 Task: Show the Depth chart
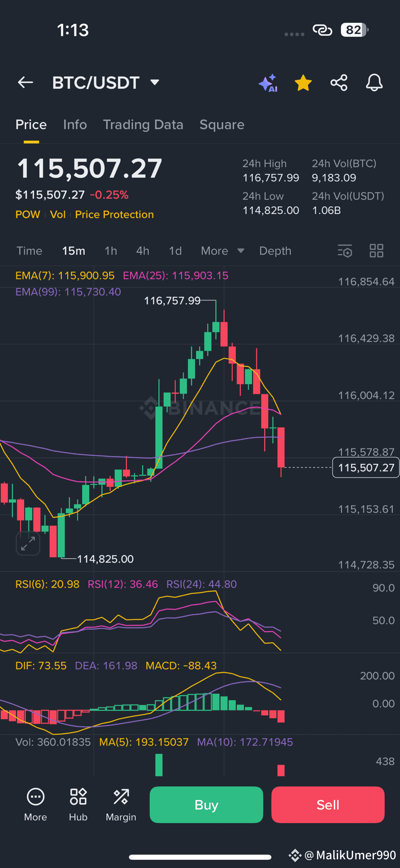click(275, 251)
